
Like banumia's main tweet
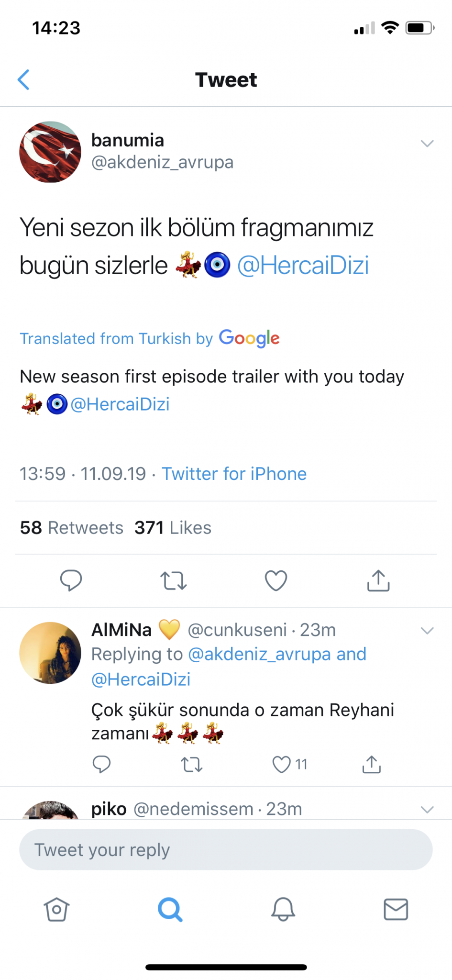(x=276, y=580)
